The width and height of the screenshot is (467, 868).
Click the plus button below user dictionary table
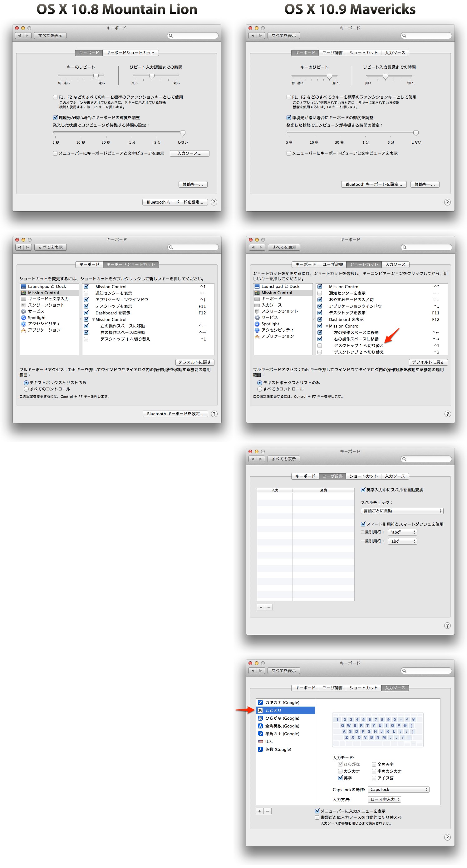point(261,607)
